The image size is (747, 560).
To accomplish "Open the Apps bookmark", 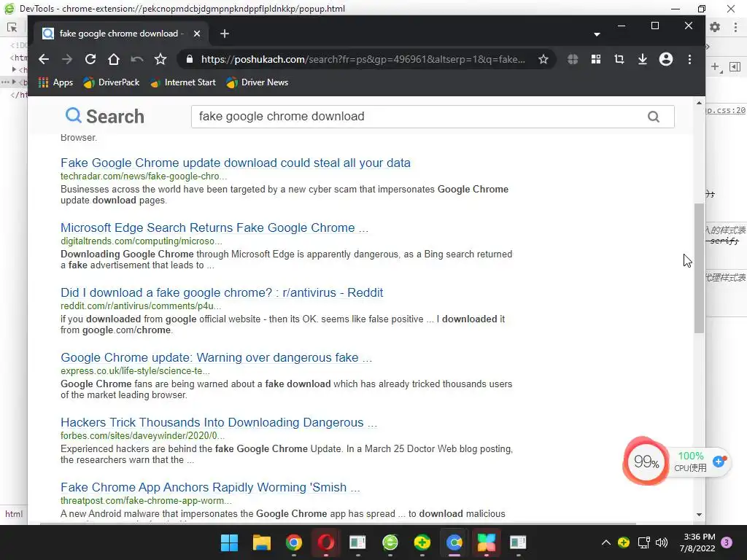I will pyautogui.click(x=55, y=82).
